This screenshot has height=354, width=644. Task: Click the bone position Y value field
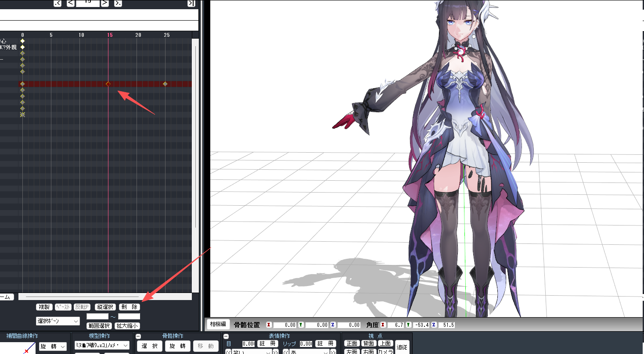pos(317,325)
